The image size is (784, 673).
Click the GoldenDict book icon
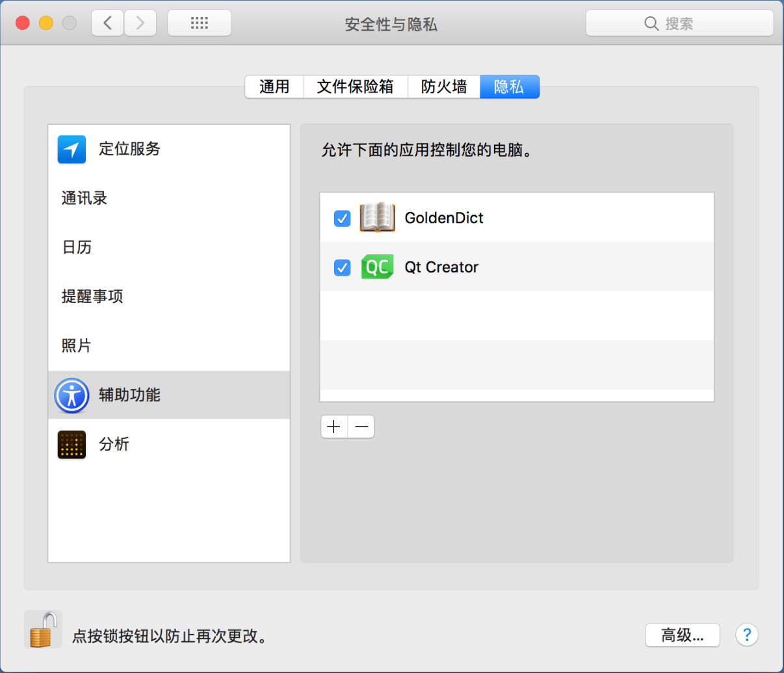pyautogui.click(x=377, y=218)
